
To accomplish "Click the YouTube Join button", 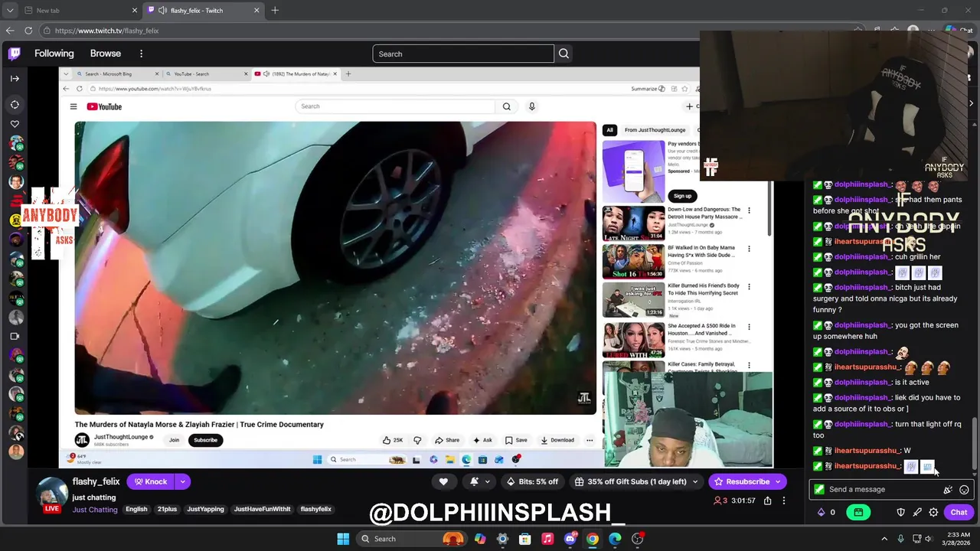I will [x=174, y=440].
